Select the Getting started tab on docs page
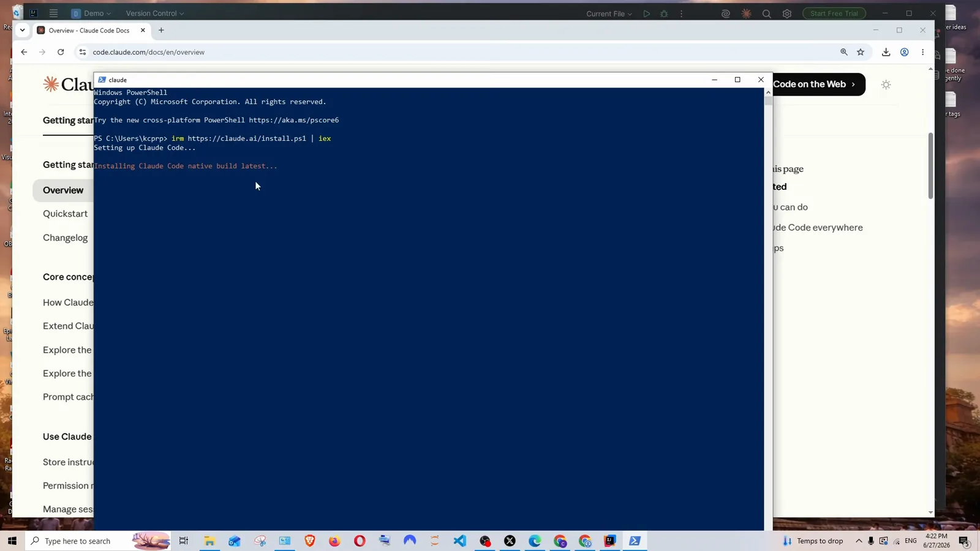 click(68, 121)
